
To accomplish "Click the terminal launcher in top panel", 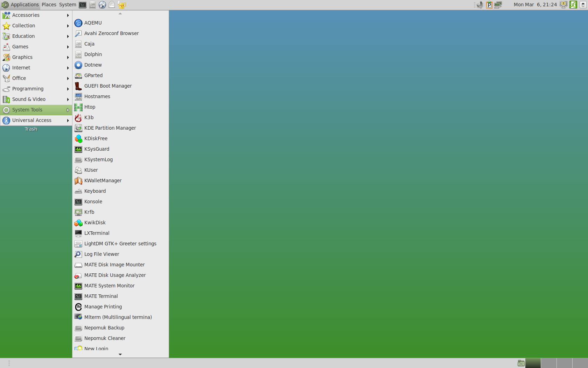I will [x=83, y=5].
